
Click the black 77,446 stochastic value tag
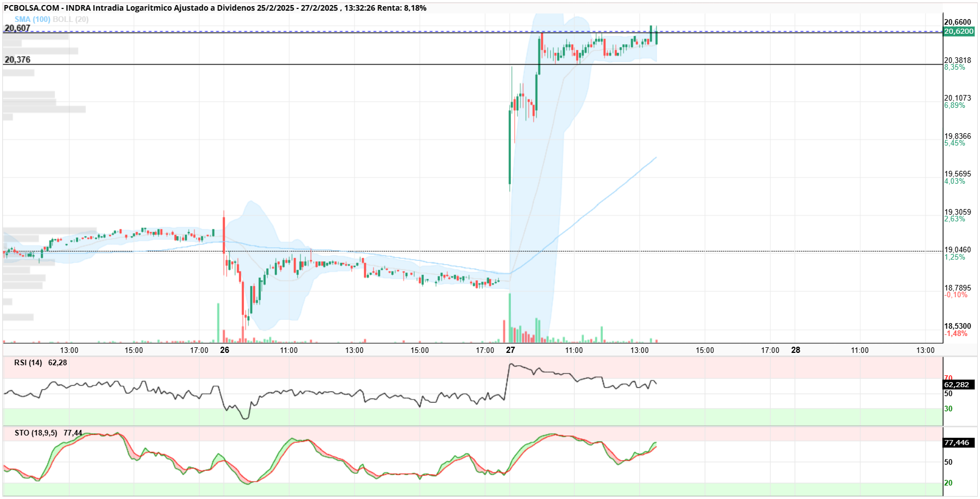coord(959,443)
